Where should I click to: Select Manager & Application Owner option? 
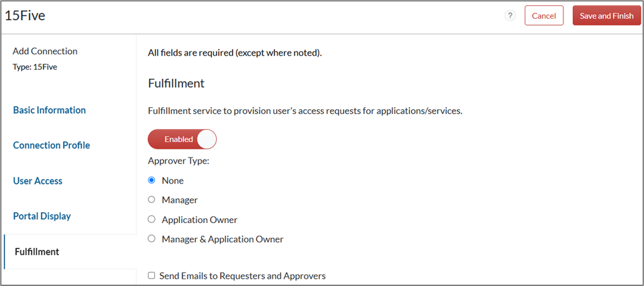pyautogui.click(x=152, y=238)
